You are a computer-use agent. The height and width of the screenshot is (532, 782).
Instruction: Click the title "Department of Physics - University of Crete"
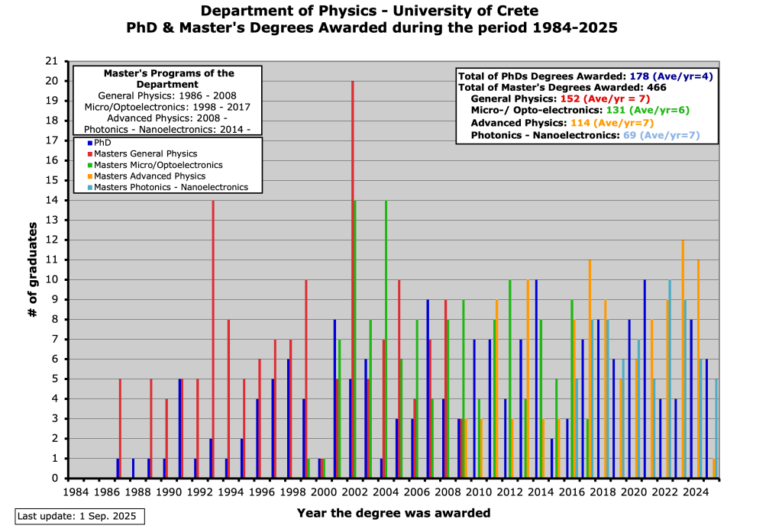[370, 11]
